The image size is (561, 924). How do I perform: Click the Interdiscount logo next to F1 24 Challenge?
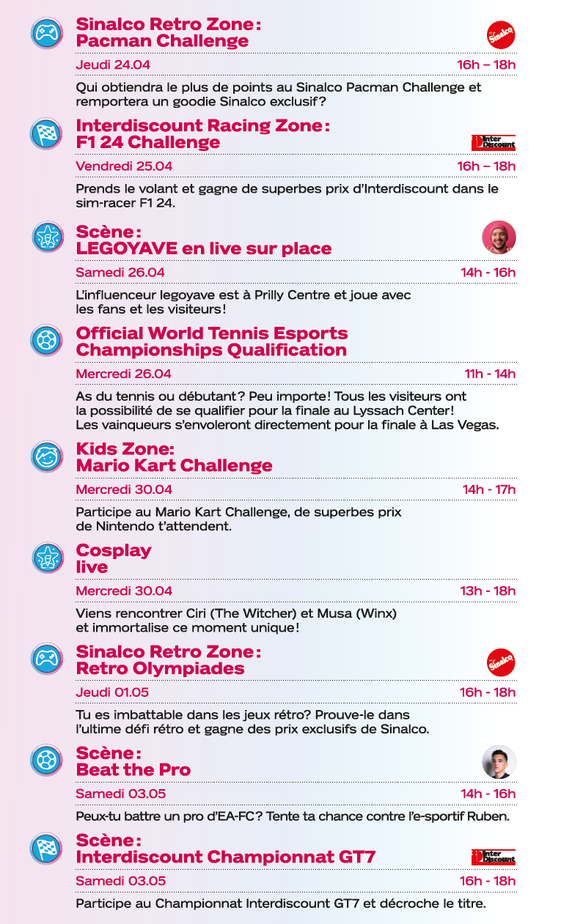click(494, 142)
